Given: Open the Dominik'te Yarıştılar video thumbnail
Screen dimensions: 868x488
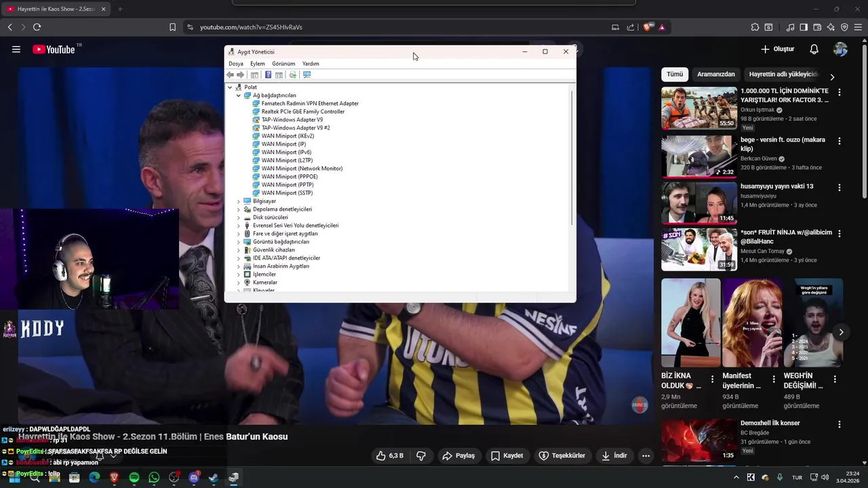Looking at the screenshot, I should click(x=699, y=108).
